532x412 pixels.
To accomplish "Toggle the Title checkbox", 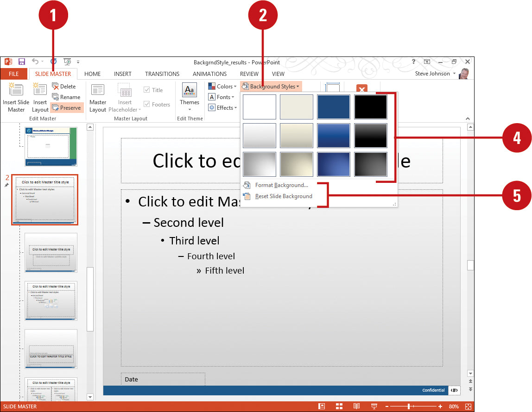I will 148,89.
